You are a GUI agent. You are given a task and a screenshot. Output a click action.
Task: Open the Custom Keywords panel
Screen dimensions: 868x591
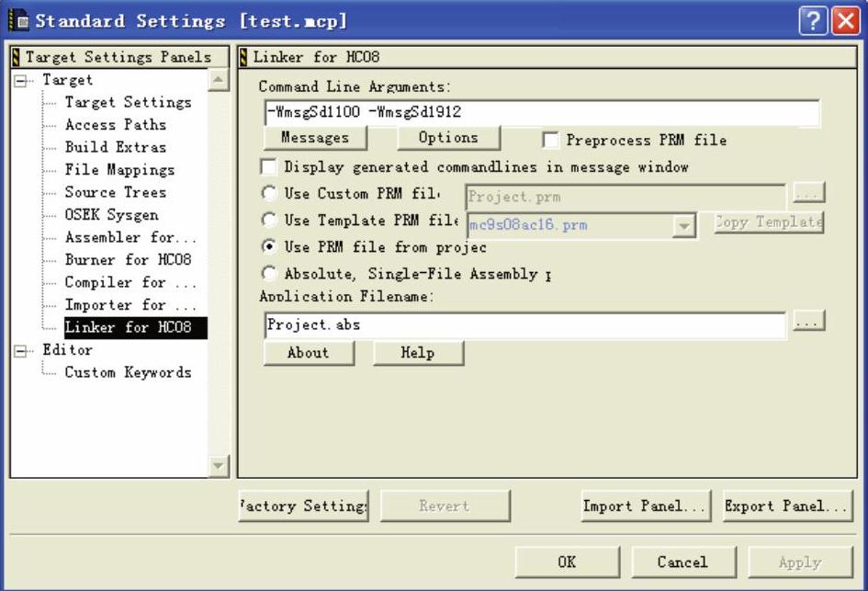point(128,372)
